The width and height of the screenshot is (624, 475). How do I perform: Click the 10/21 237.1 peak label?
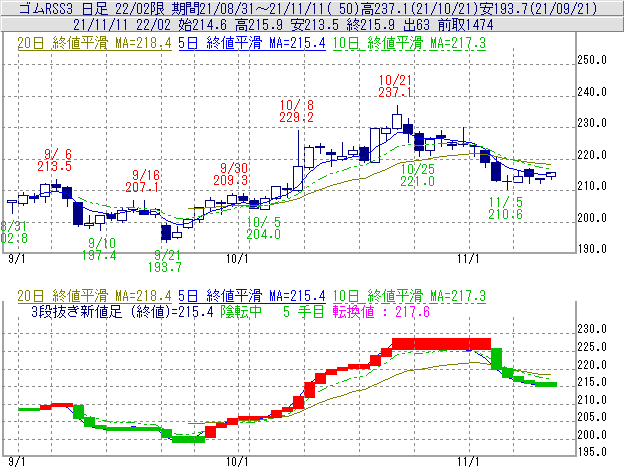395,86
